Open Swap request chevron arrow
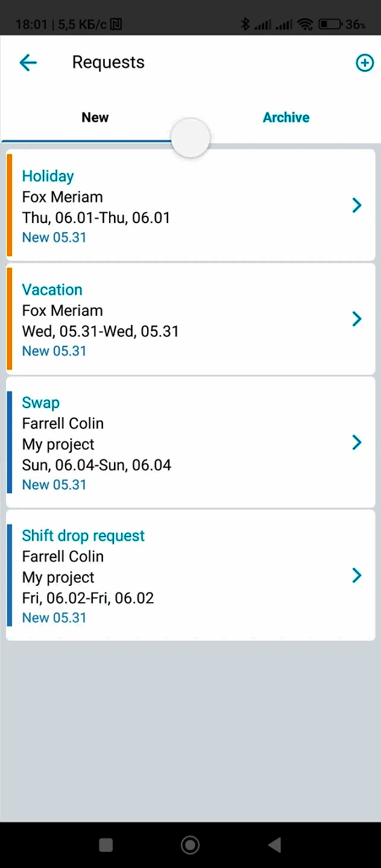381x868 pixels. [x=357, y=442]
